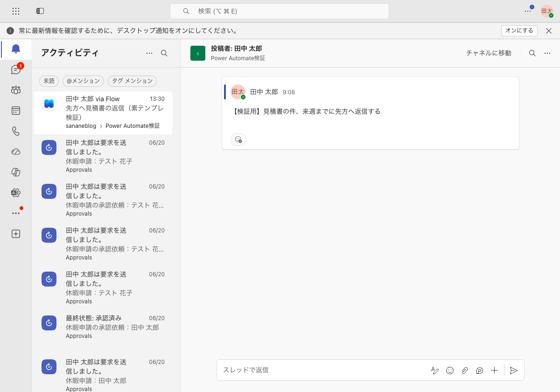Select the 田中 太郎 via Flow notification
The height and width of the screenshot is (392, 560).
103,112
